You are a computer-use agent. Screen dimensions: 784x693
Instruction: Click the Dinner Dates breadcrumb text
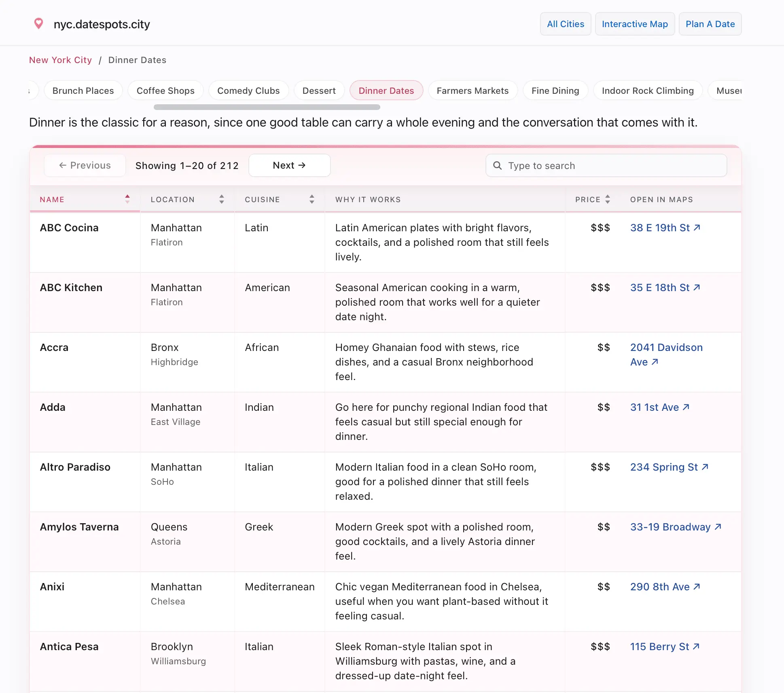pyautogui.click(x=137, y=60)
